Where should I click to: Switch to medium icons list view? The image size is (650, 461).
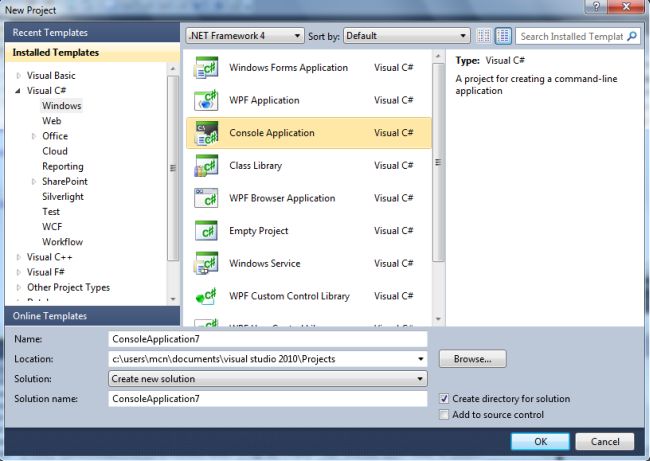point(503,36)
